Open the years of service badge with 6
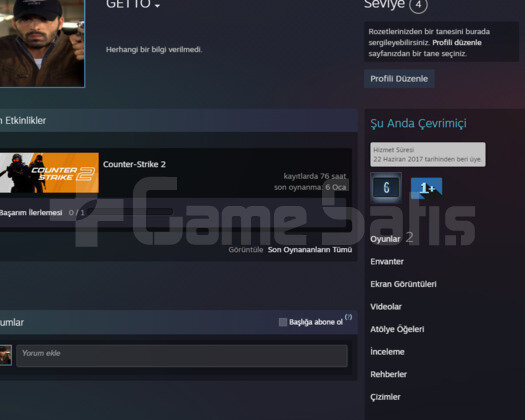Image resolution: width=525 pixels, height=420 pixels. pyautogui.click(x=386, y=188)
